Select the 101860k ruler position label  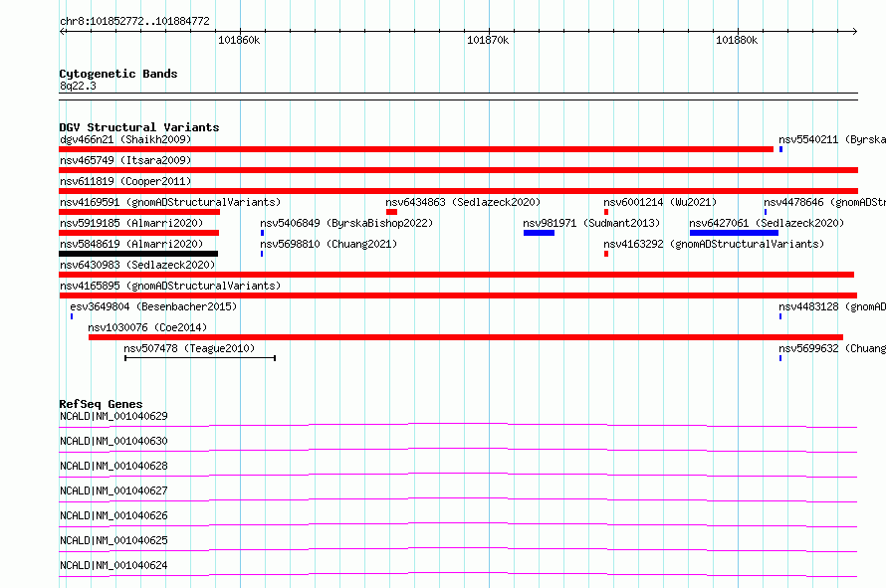pos(239,40)
